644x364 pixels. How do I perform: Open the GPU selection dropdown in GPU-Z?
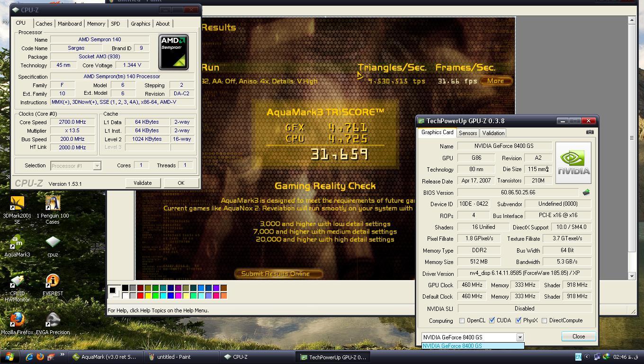[519, 337]
